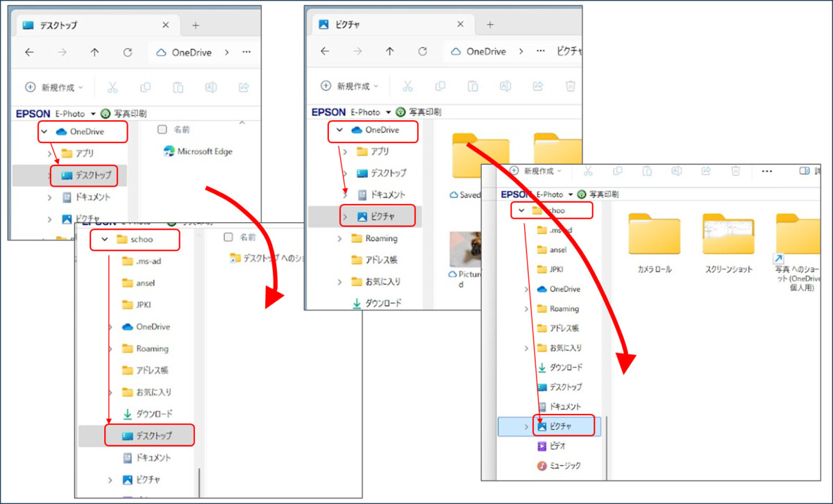Switch to the デスクトップ tab in its title bar
Screen dimensions: 833x504
tap(96, 25)
